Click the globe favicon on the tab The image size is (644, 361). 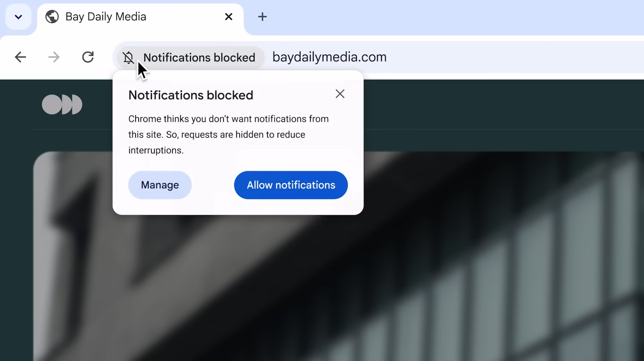pos(52,17)
